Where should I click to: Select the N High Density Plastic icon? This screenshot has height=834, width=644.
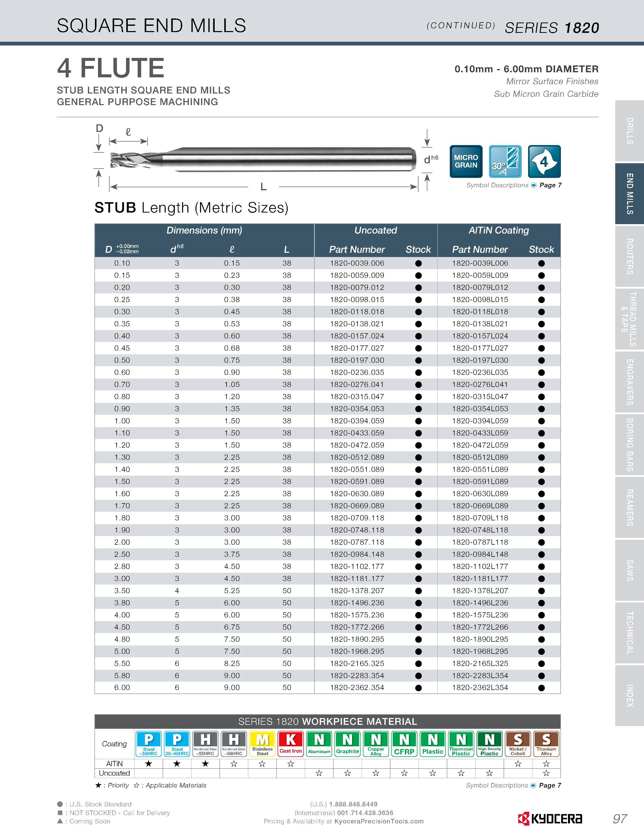click(489, 744)
